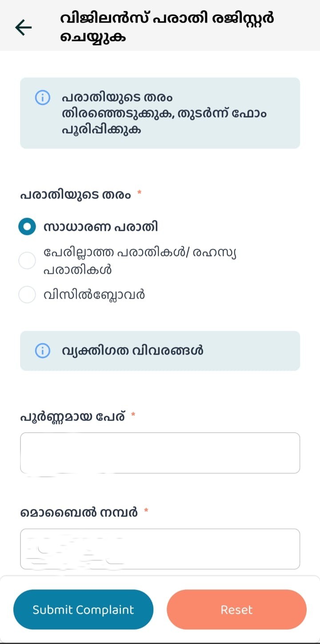
Task: Click the Reset button to clear form
Action: pos(236,609)
